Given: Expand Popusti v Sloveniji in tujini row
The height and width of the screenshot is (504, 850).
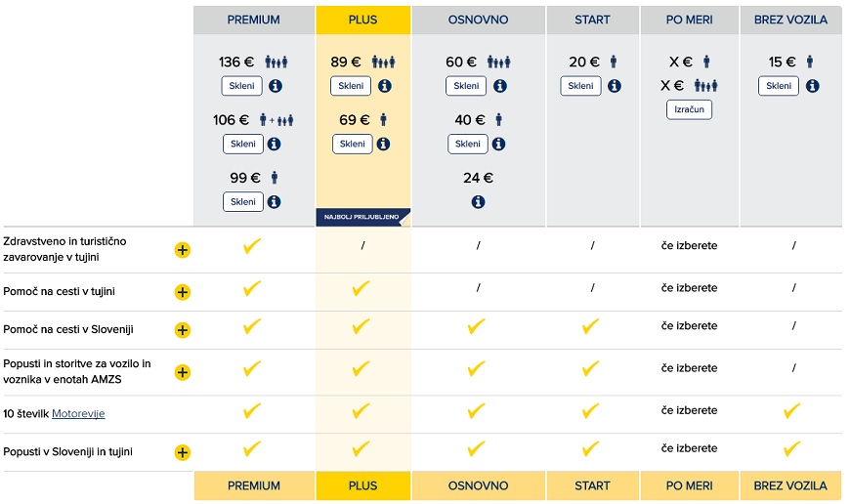Looking at the screenshot, I should click(182, 452).
